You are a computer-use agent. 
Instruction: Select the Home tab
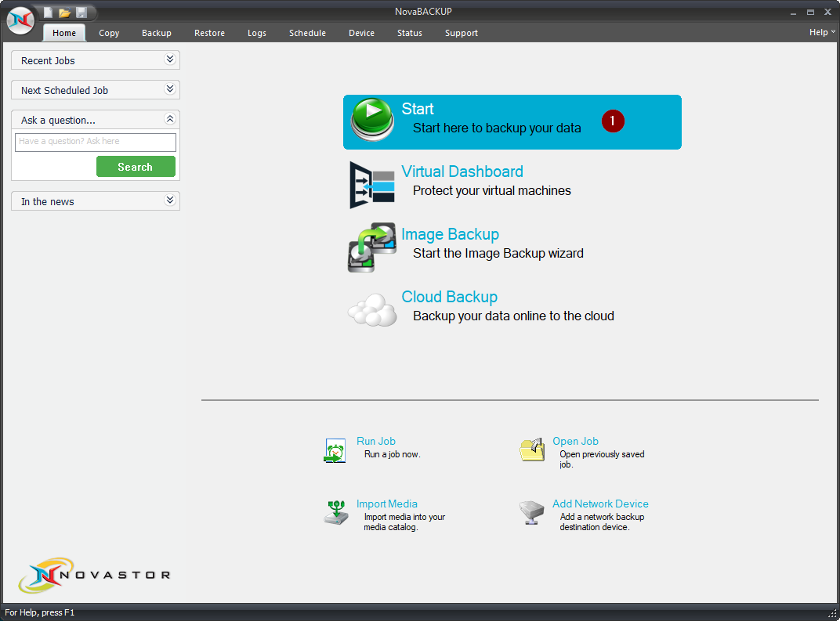(x=64, y=33)
